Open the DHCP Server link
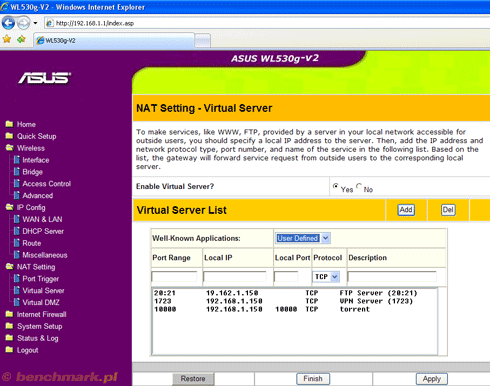 (43, 231)
